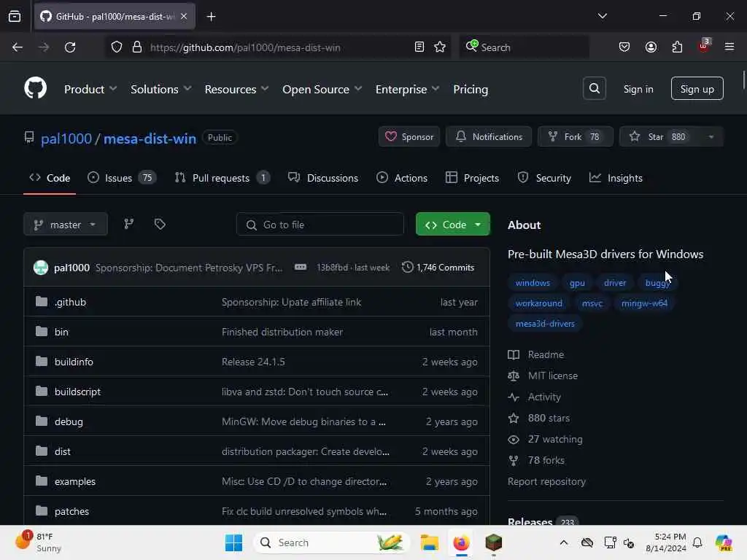Click the GitHub Octocat logo
The width and height of the screenshot is (747, 560).
[35, 88]
